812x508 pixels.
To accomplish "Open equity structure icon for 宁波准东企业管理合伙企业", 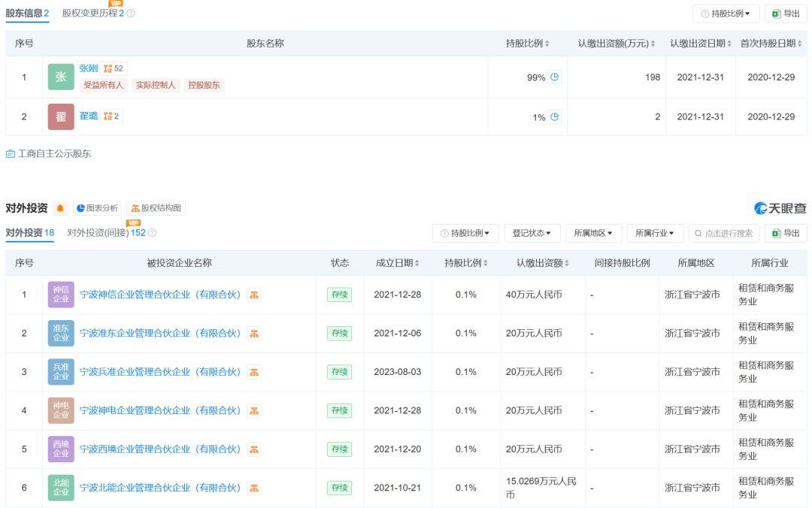I will (254, 334).
